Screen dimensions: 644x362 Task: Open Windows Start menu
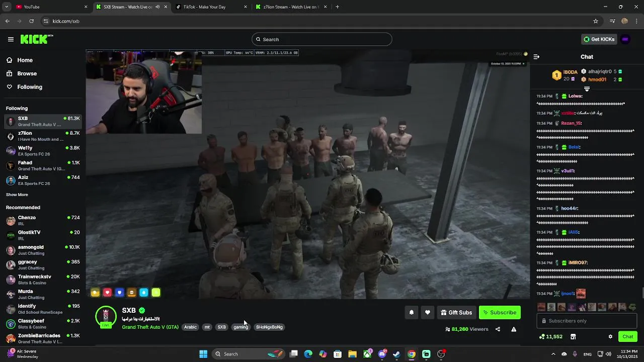tap(203, 354)
